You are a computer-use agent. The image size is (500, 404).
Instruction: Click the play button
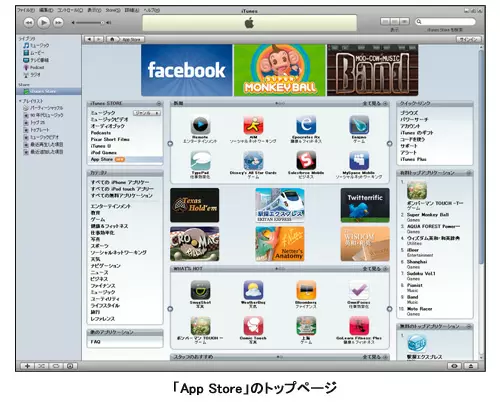tap(43, 23)
